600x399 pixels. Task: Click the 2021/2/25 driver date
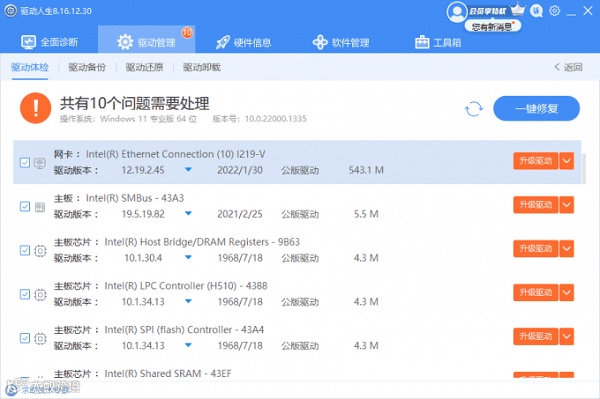click(240, 214)
